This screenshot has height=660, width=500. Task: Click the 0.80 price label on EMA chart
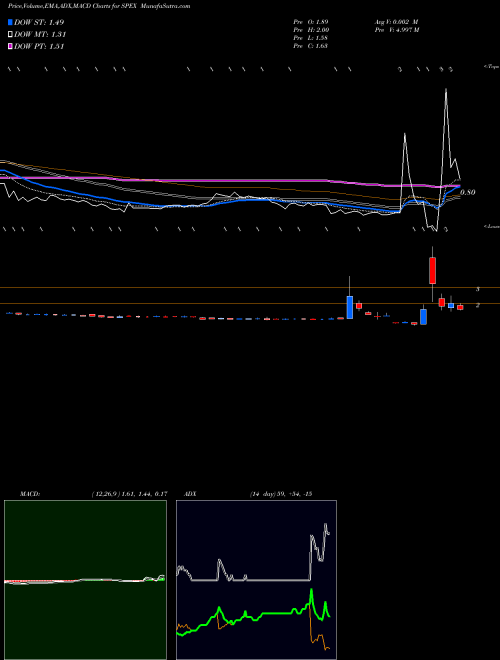point(468,192)
